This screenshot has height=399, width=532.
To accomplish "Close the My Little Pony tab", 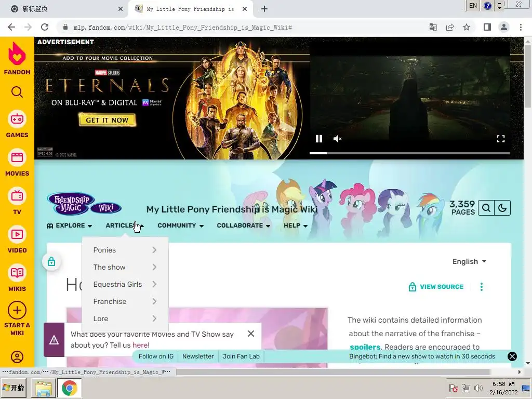I will [245, 9].
